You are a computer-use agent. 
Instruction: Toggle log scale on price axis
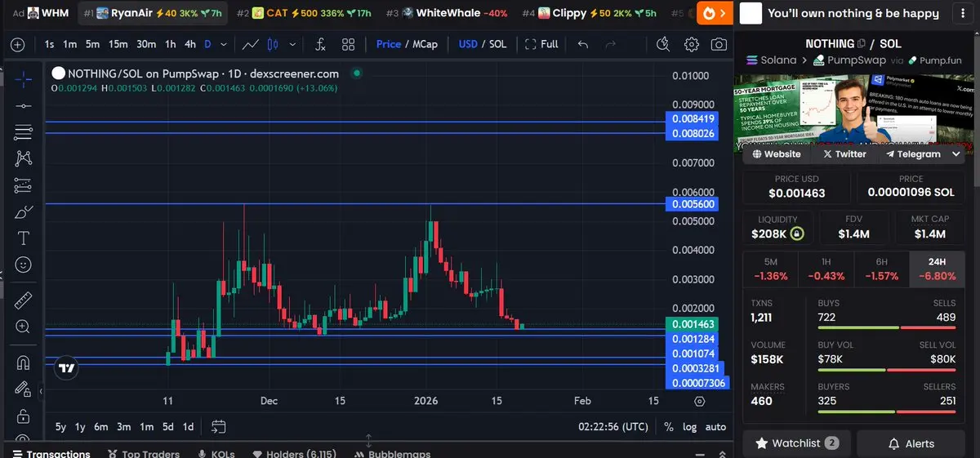click(x=690, y=426)
